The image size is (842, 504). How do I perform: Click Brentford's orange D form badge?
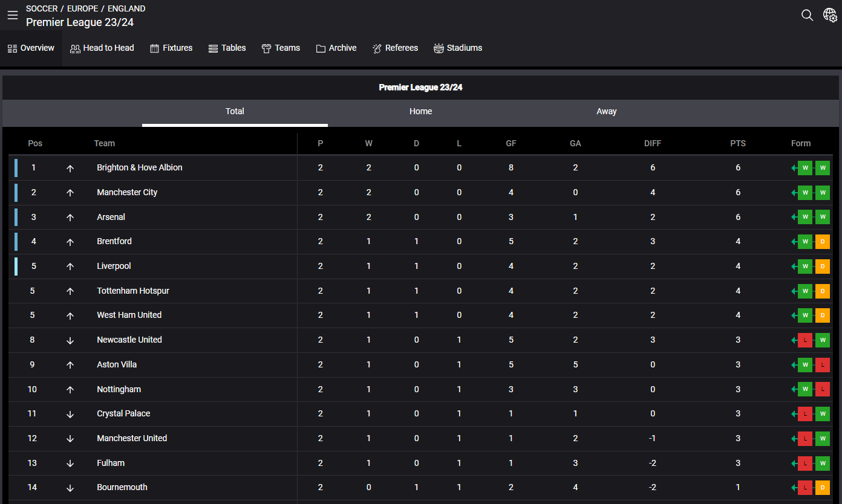[823, 242]
